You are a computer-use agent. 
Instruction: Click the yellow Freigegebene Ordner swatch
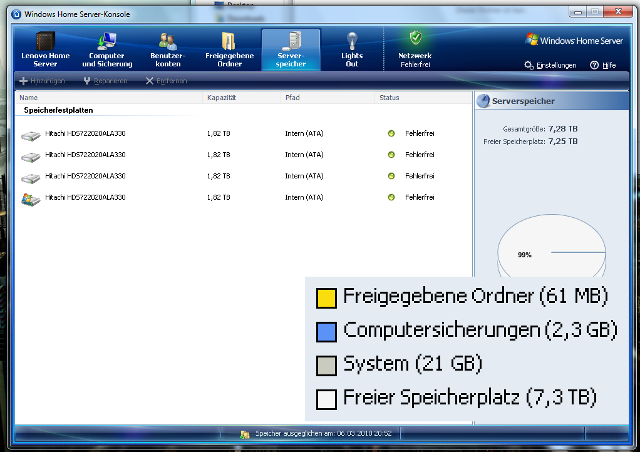click(x=326, y=298)
